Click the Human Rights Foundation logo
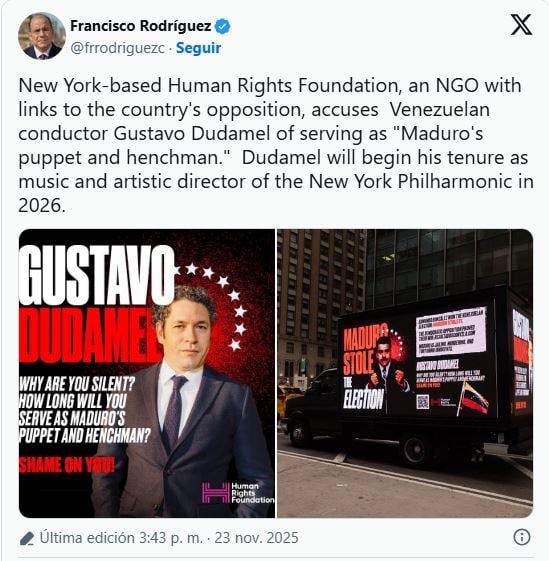This screenshot has height=561, width=549. [238, 493]
